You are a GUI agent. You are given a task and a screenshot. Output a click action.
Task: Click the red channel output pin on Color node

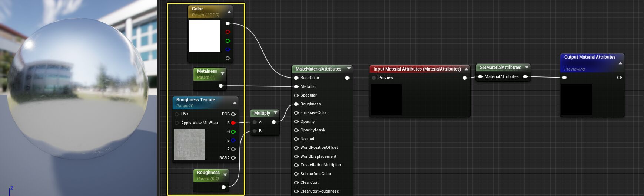click(x=228, y=32)
